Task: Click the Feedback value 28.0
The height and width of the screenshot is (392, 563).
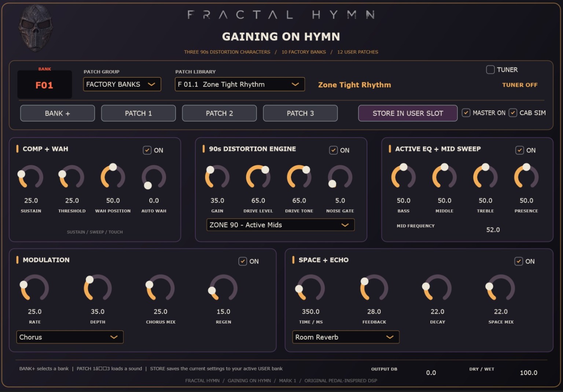Action: click(x=374, y=311)
